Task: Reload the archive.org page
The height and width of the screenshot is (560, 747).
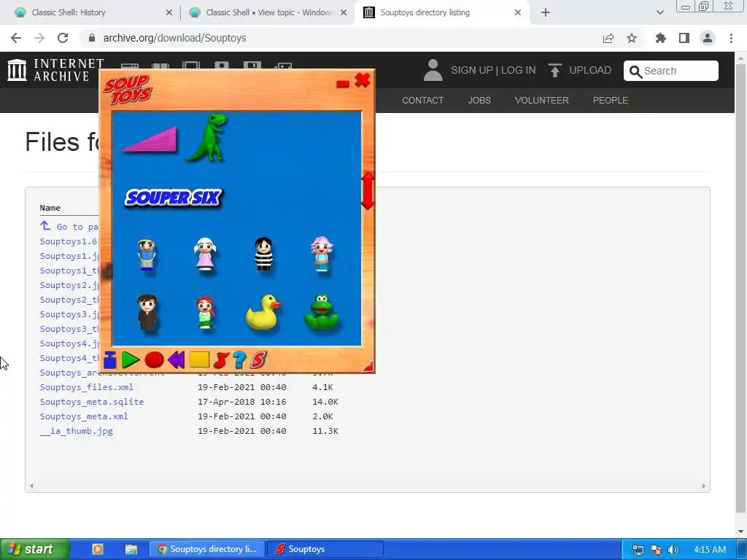Action: (x=63, y=38)
